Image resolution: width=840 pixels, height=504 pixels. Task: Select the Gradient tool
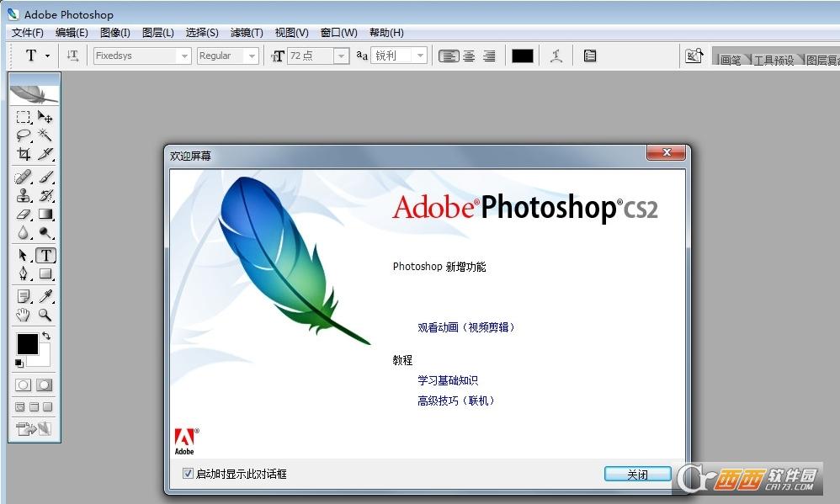(x=45, y=215)
